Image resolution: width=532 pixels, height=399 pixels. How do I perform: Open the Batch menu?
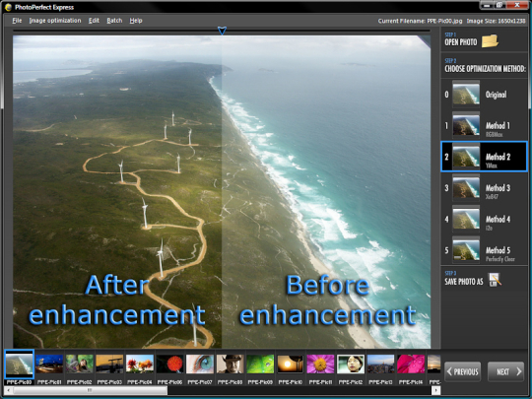(114, 21)
